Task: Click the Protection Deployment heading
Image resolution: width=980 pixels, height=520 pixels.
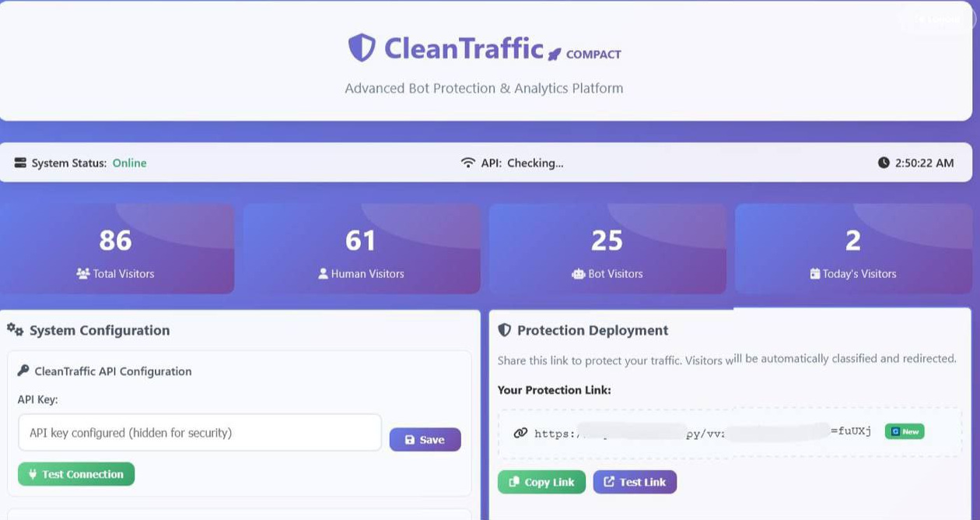Action: (593, 330)
